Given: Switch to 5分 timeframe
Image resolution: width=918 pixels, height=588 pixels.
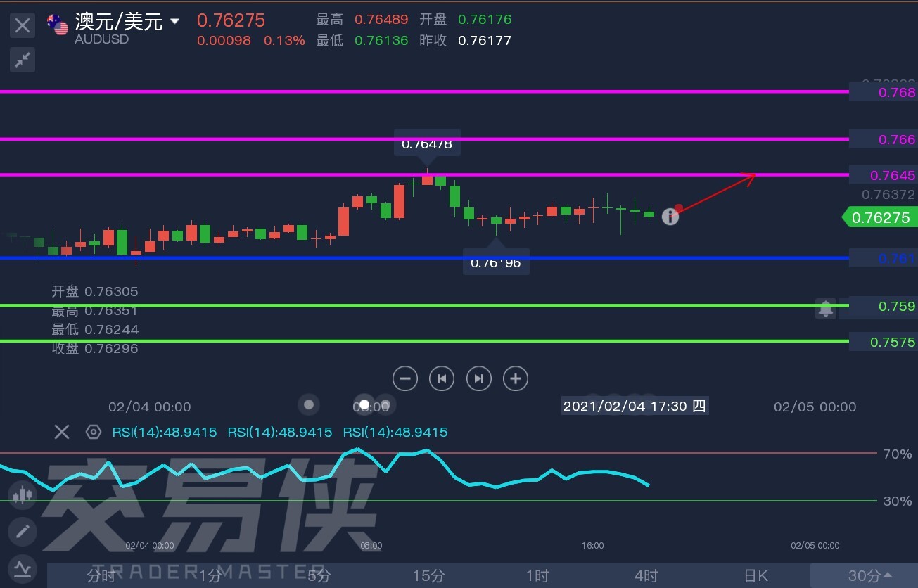Looking at the screenshot, I should (319, 576).
